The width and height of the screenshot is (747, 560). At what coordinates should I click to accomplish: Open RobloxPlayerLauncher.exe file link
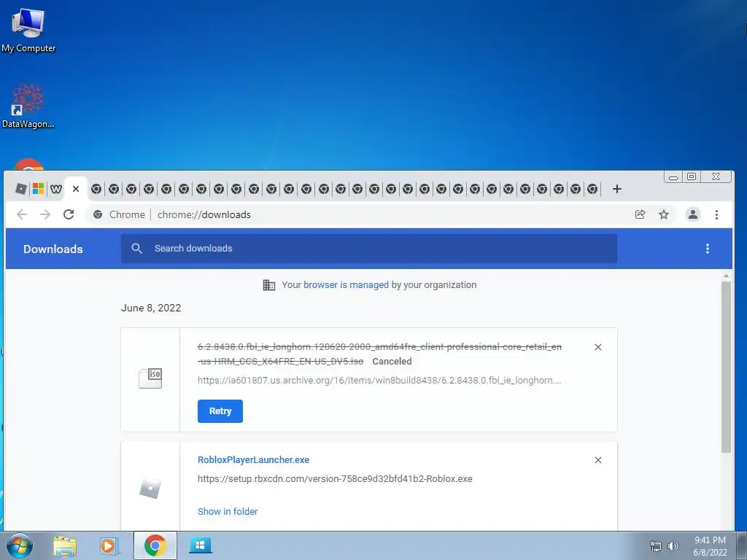pos(253,460)
